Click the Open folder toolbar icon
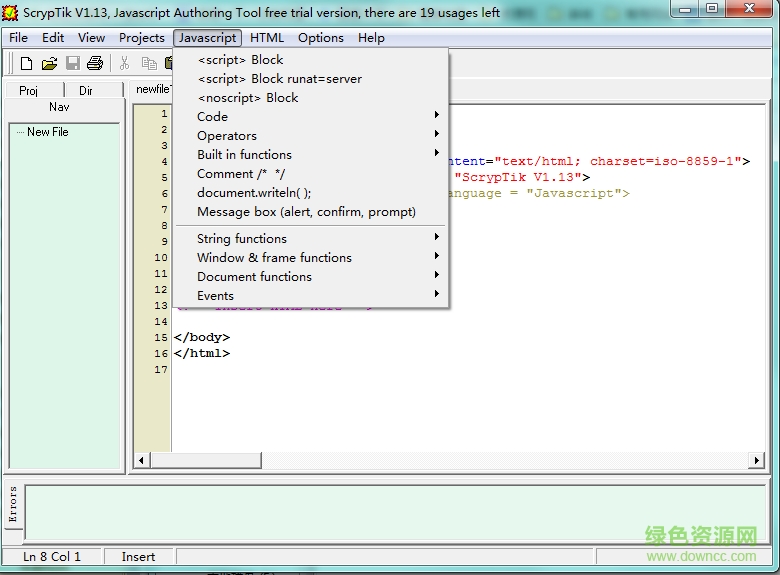This screenshot has width=780, height=575. 49,63
